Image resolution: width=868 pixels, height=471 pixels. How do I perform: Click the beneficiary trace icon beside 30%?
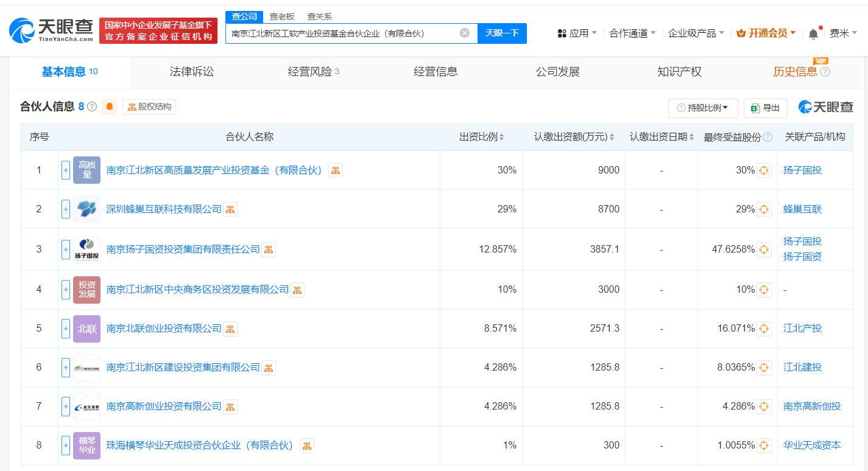(764, 170)
